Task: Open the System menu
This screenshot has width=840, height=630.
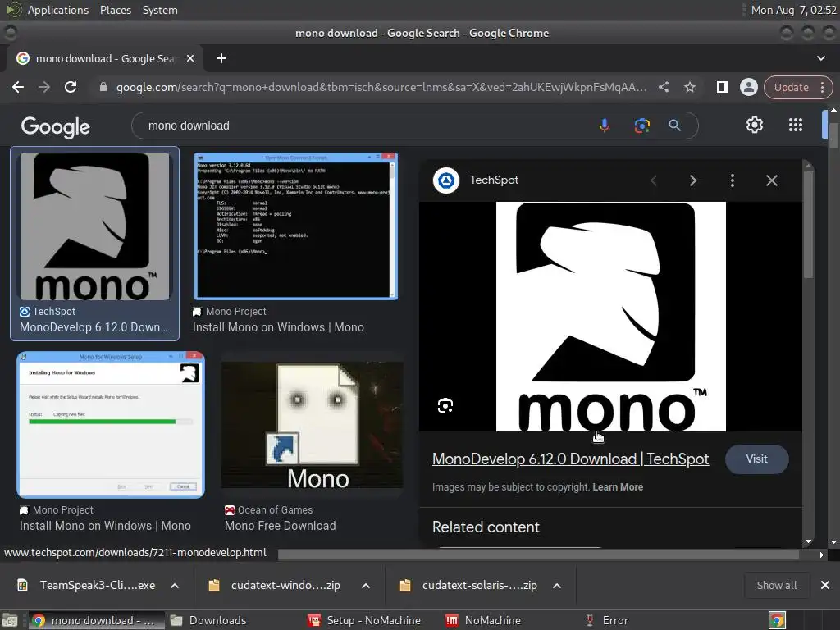Action: pyautogui.click(x=160, y=10)
